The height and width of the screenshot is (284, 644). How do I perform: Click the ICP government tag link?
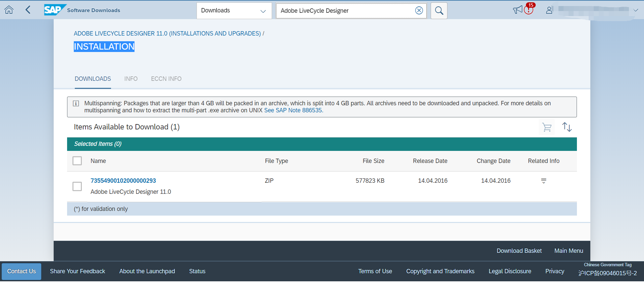pyautogui.click(x=607, y=273)
